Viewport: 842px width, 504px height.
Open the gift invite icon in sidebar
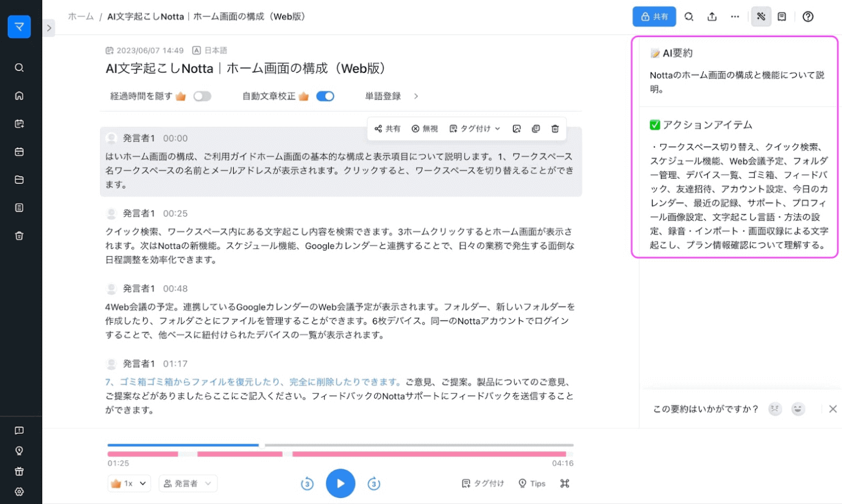pos(19,471)
